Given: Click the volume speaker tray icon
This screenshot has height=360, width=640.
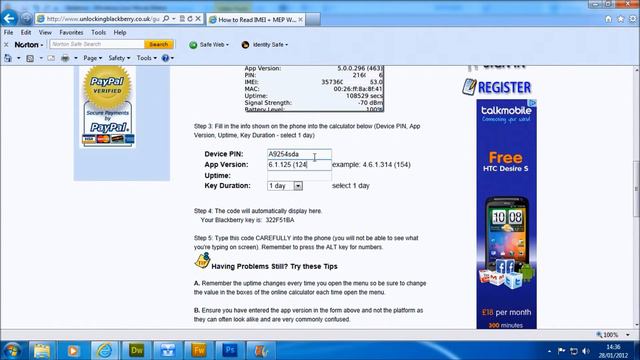Looking at the screenshot, I should pos(586,351).
